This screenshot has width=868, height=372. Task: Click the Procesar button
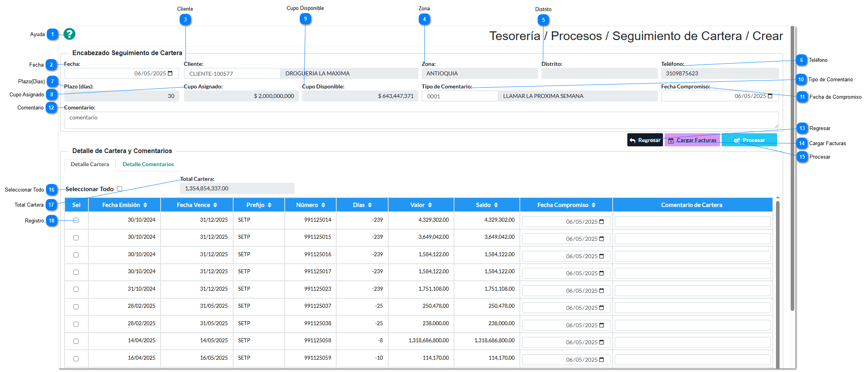tap(749, 140)
